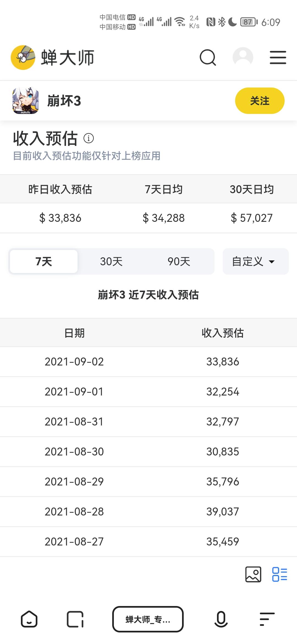Expand the 自定义 date dropdown

click(255, 261)
